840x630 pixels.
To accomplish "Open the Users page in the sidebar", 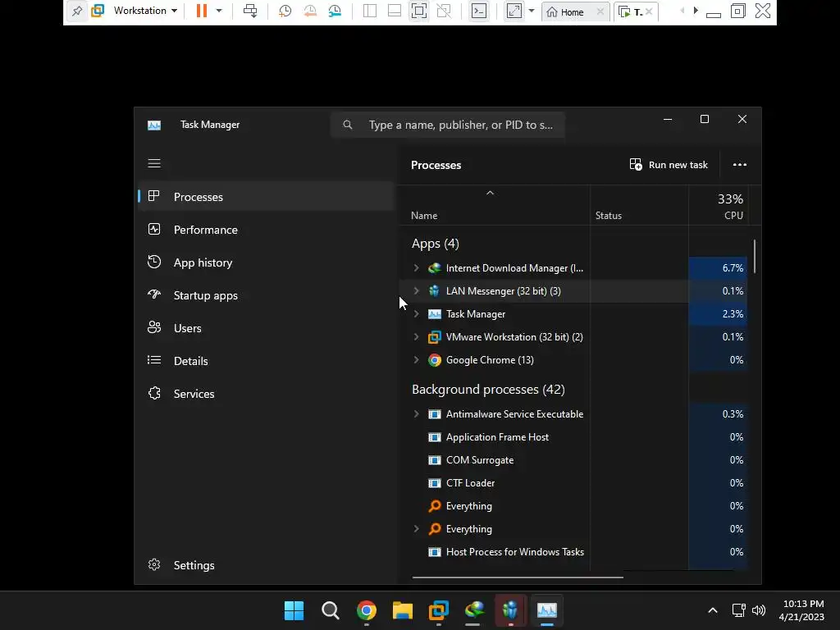I will coord(267,328).
